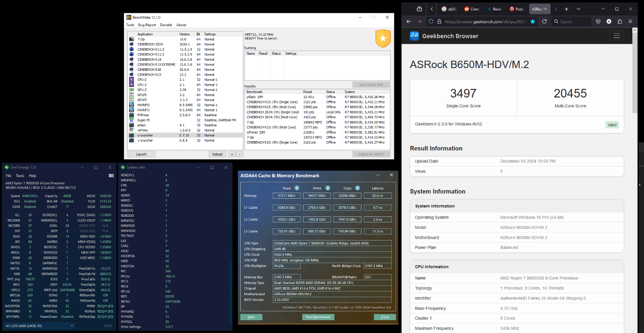This screenshot has height=333, width=644.
Task: Click the CINEBENCH R20 icon in BenchMate
Action: point(131,70)
